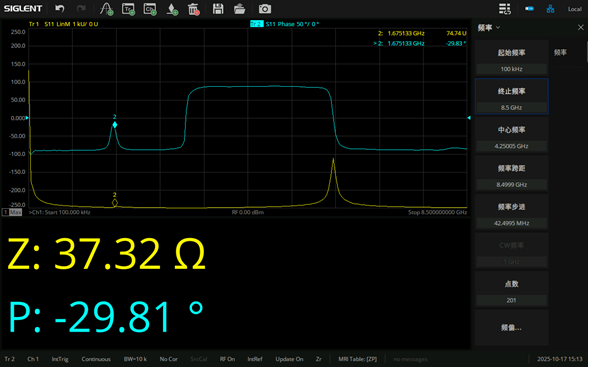The height and width of the screenshot is (368, 589).
Task: Click cyan reference marker at right graph edge
Action: pos(469,118)
